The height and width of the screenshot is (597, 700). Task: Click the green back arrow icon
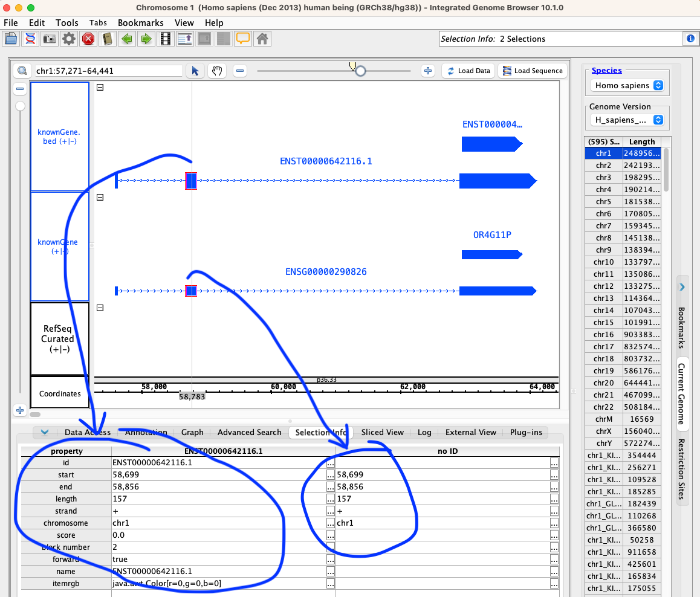pyautogui.click(x=127, y=39)
